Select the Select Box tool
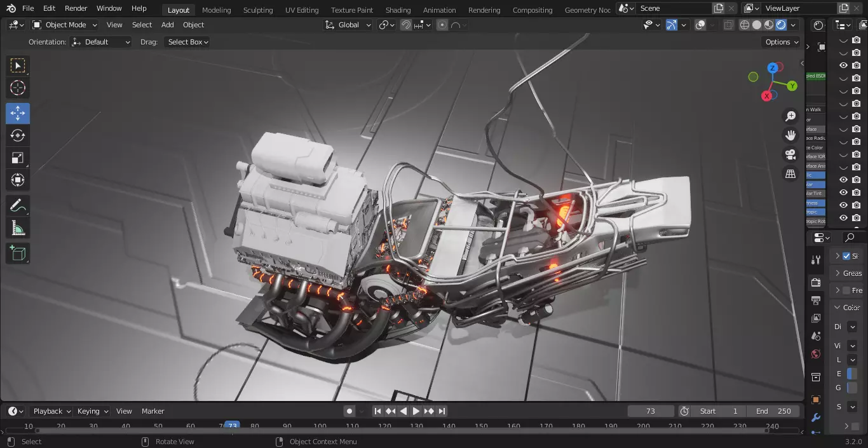The width and height of the screenshot is (868, 448). click(18, 65)
